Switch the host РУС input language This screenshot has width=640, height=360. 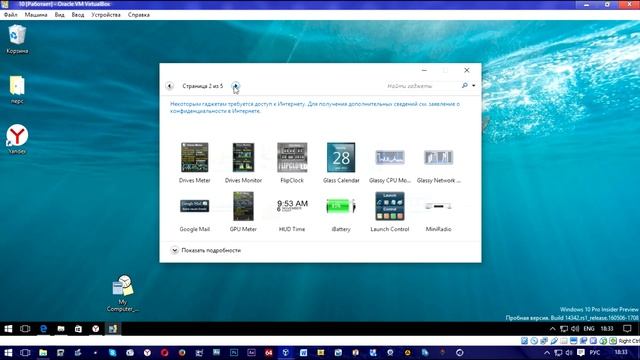(x=595, y=353)
